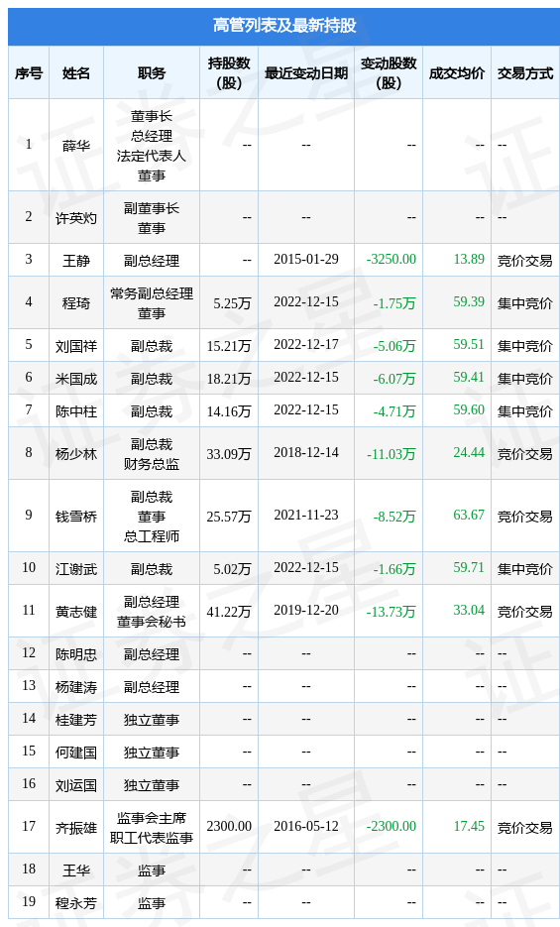Click the 变动股数(股) column header
The width and height of the screenshot is (560, 927).
(389, 73)
